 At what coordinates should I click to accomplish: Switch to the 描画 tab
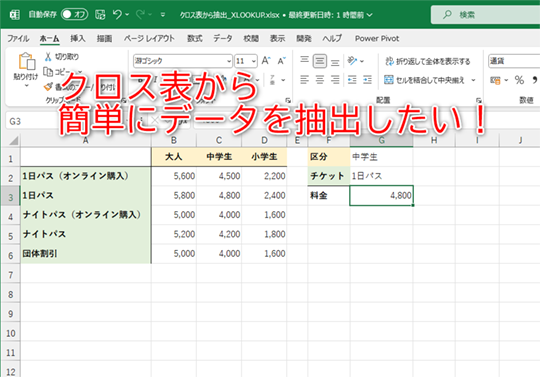click(104, 38)
